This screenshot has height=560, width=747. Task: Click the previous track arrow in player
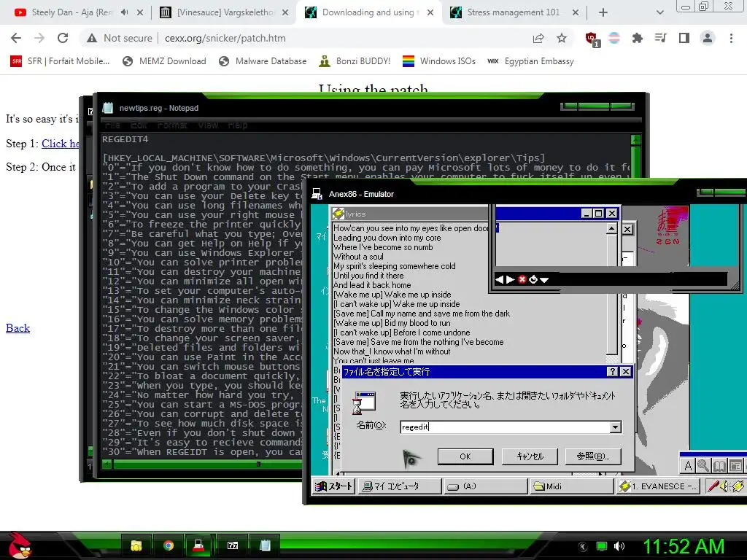pos(499,279)
